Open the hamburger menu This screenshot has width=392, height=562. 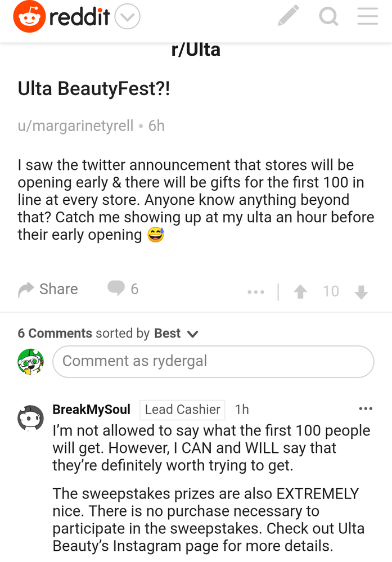point(367,17)
